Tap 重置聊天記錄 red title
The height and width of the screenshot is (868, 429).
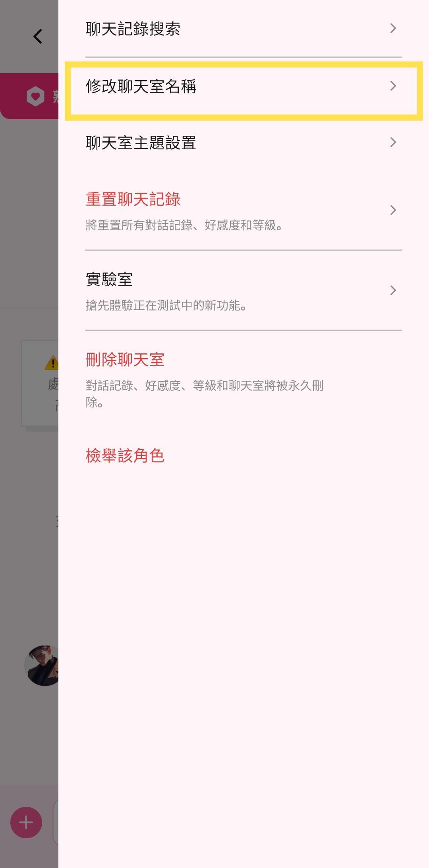pyautogui.click(x=133, y=199)
